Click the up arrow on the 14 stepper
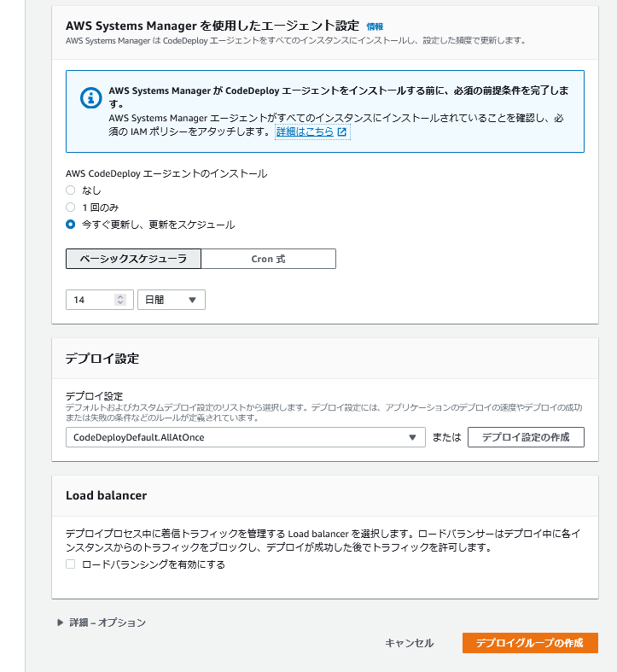This screenshot has width=617, height=672. [120, 296]
